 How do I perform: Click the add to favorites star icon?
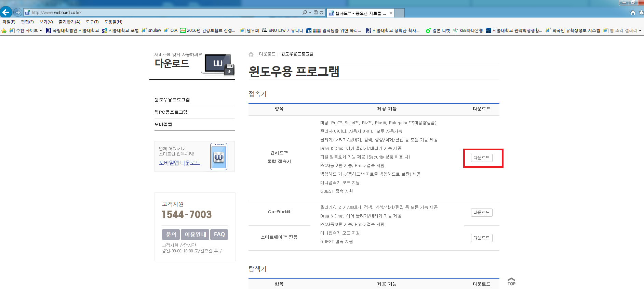click(x=4, y=31)
